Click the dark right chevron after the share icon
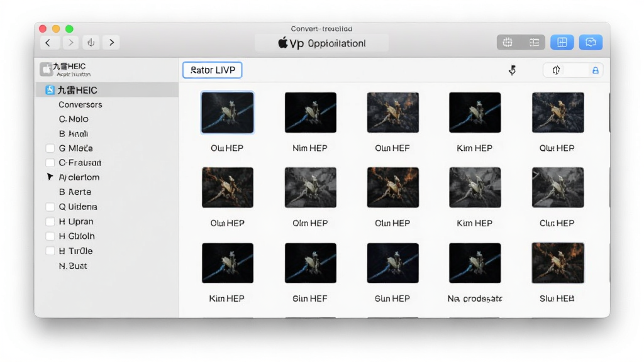Viewport: 644px width, 362px height. coord(111,43)
